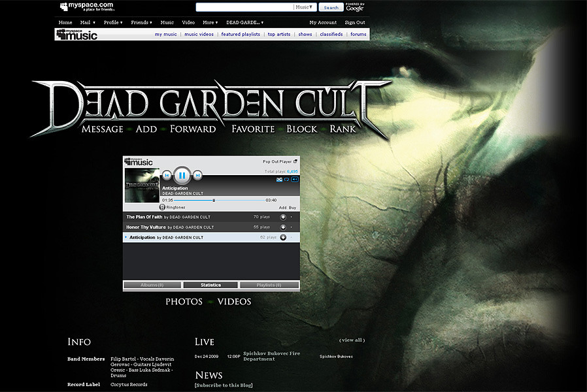Viewport: 587px width, 392px height.
Task: Click the Ringtones link text
Action: (x=176, y=207)
